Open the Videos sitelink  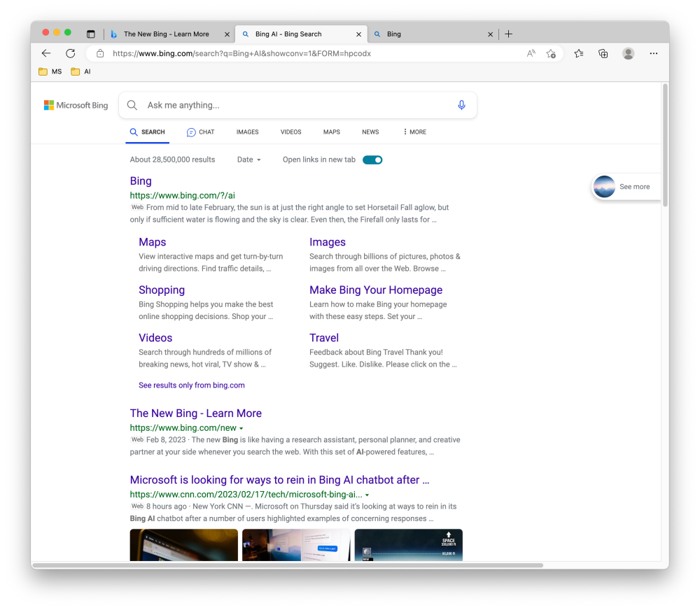(x=155, y=338)
